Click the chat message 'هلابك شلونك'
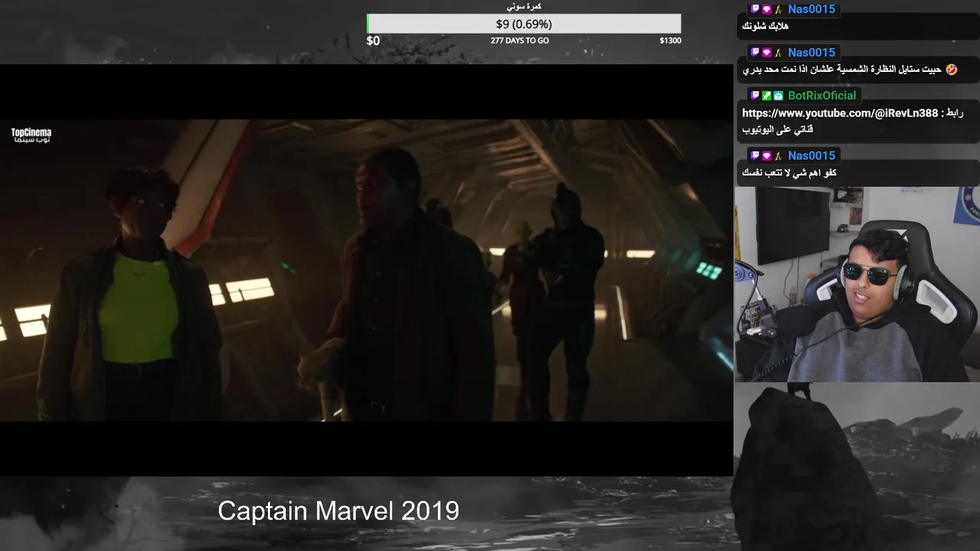Image resolution: width=980 pixels, height=551 pixels. click(766, 26)
